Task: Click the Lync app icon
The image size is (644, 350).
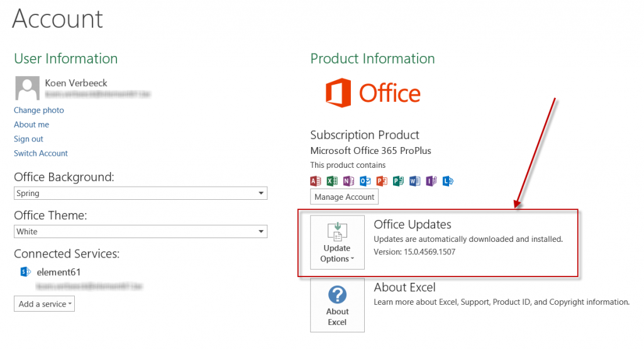Action: tap(448, 181)
